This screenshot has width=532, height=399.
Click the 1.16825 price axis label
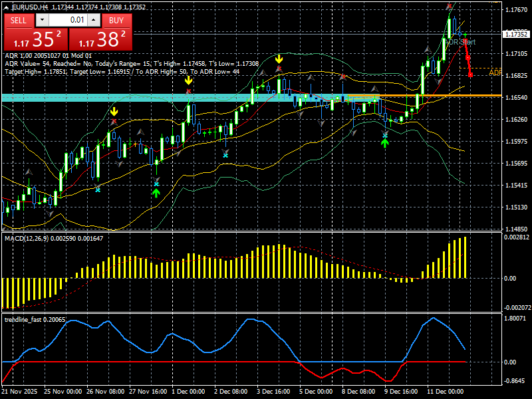[516, 75]
